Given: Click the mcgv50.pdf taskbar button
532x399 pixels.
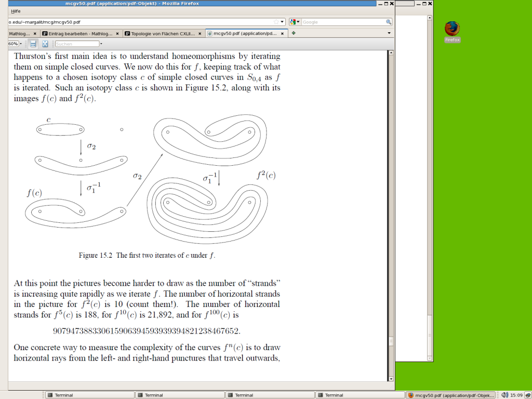Looking at the screenshot, I should click(451, 395).
